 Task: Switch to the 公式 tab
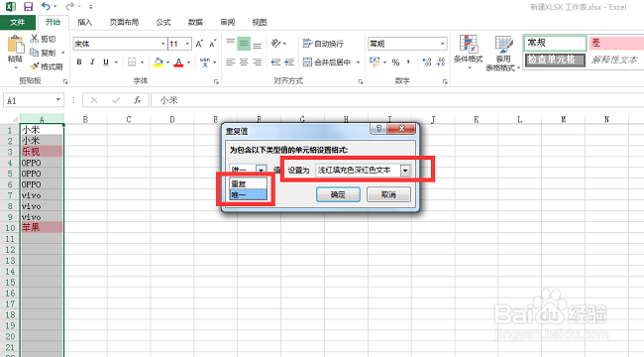pos(163,22)
